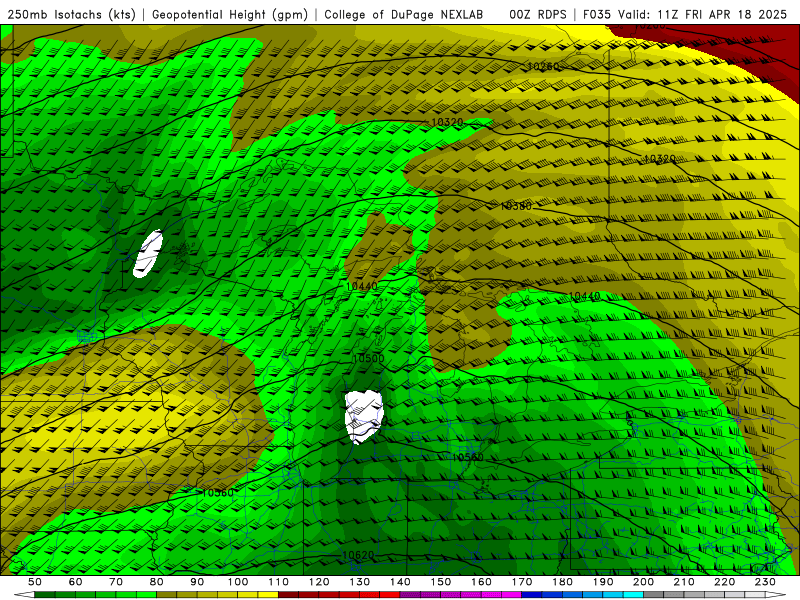Click the 120 kts legend label

(x=319, y=582)
